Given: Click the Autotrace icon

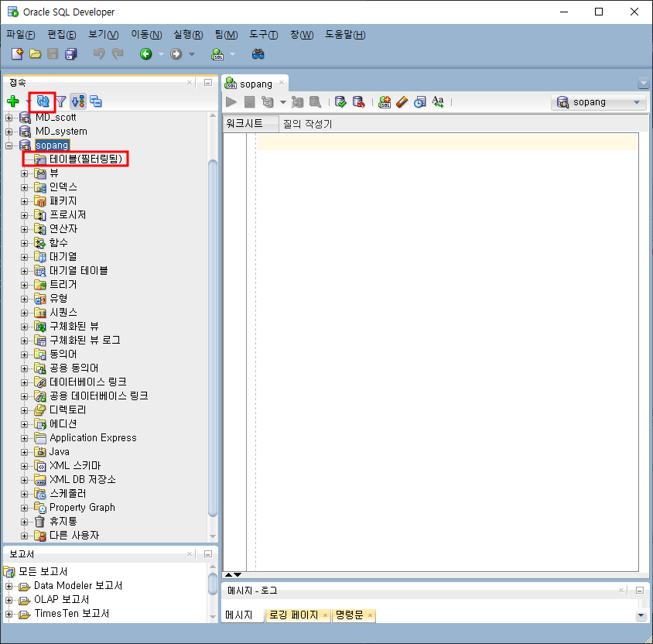Looking at the screenshot, I should tap(297, 102).
